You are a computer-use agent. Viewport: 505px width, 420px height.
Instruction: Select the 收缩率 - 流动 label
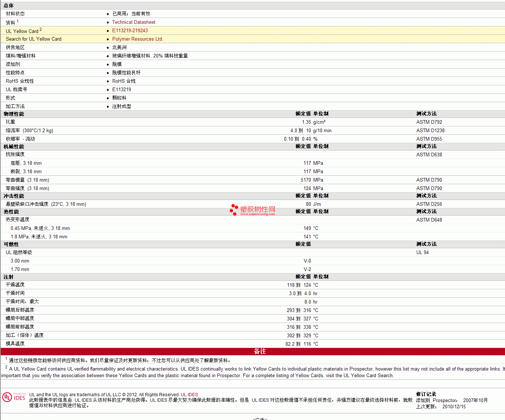coord(20,139)
